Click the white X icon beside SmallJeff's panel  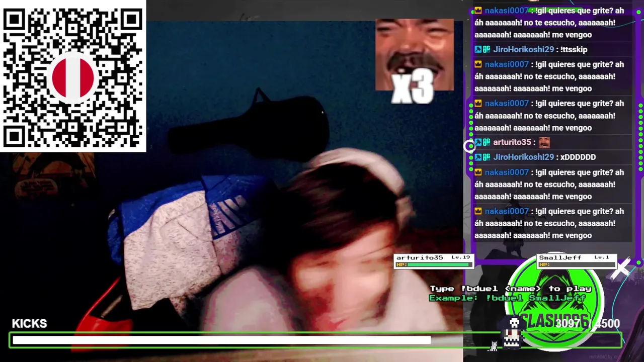click(622, 268)
